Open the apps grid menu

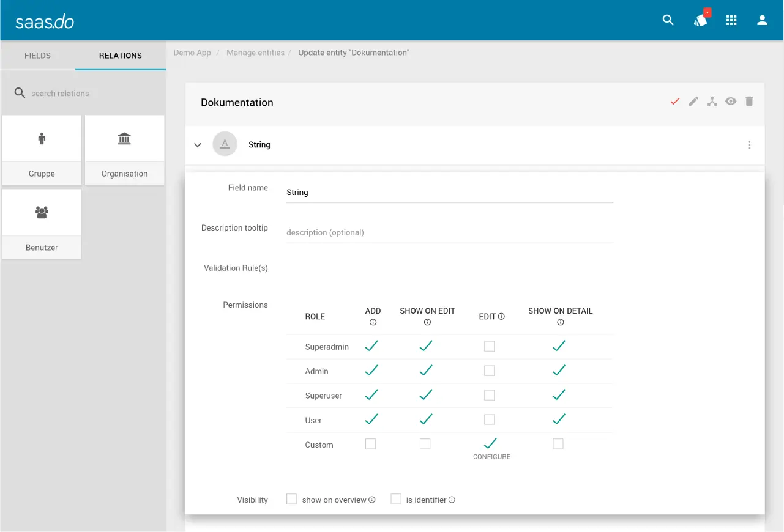[x=731, y=20]
